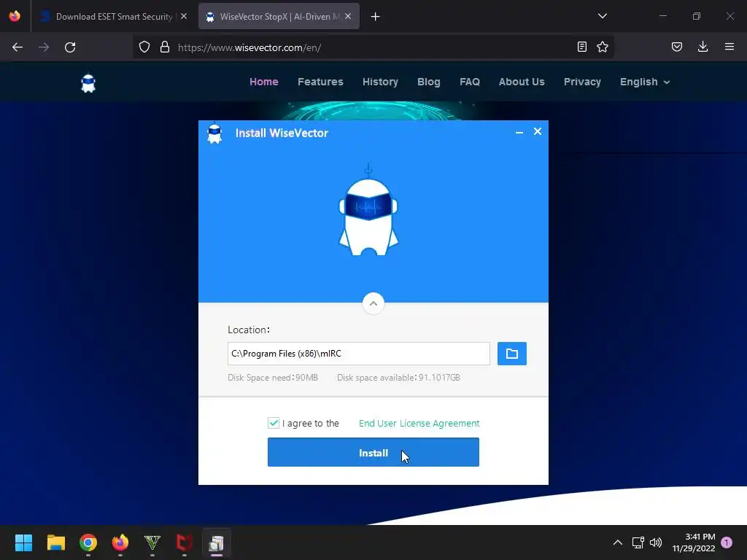747x560 pixels.
Task: Bookmark this page with the star icon
Action: pos(603,47)
